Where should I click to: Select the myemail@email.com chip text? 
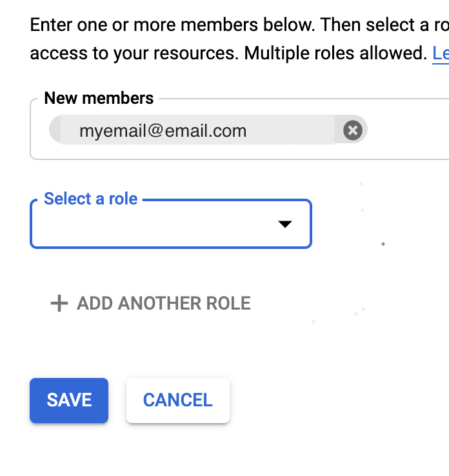[163, 132]
